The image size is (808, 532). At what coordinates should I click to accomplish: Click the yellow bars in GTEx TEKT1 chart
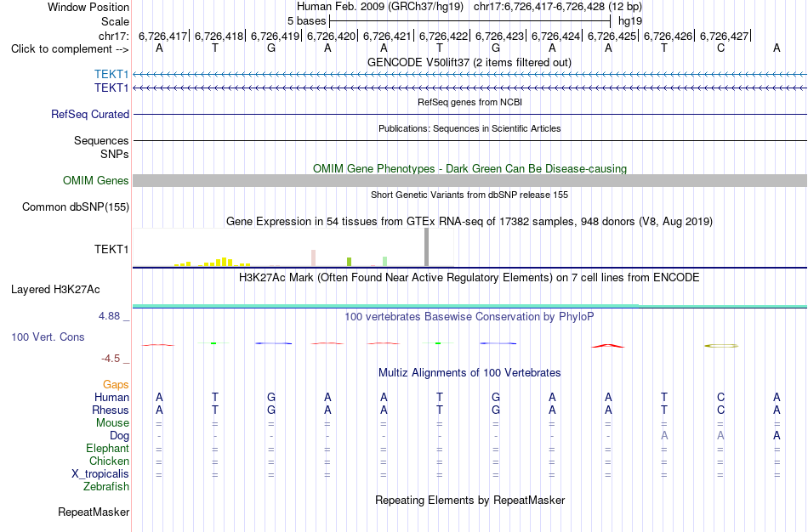(213, 262)
